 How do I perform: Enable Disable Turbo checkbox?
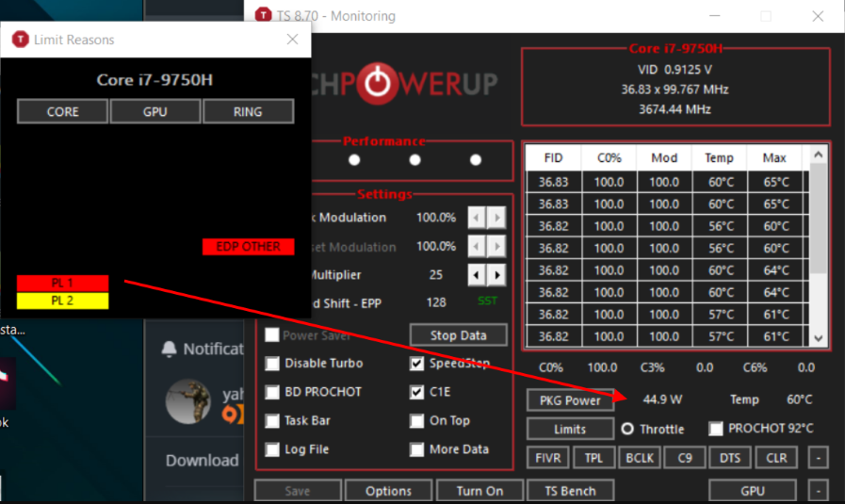click(272, 364)
